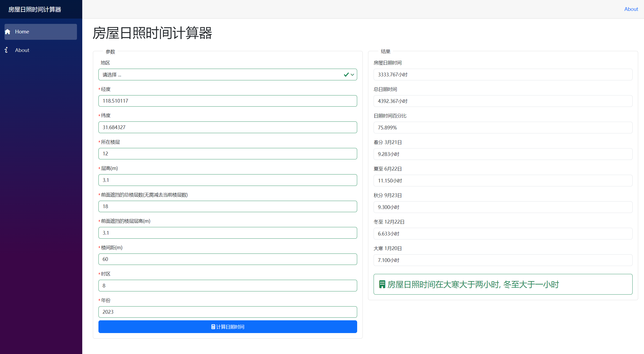644x354 pixels.
Task: Click the green checkmark in region selector
Action: tap(346, 75)
